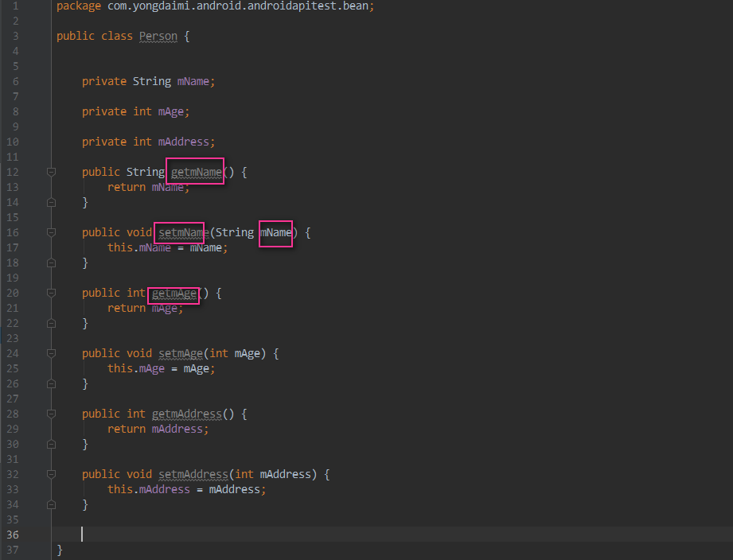
Task: Click mAddress in the private int declaration
Action: (x=183, y=142)
